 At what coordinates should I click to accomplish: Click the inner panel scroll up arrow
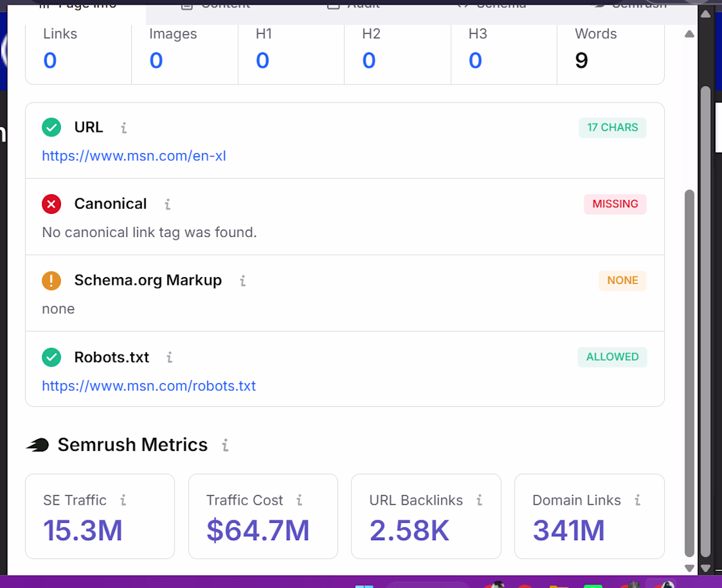[689, 34]
